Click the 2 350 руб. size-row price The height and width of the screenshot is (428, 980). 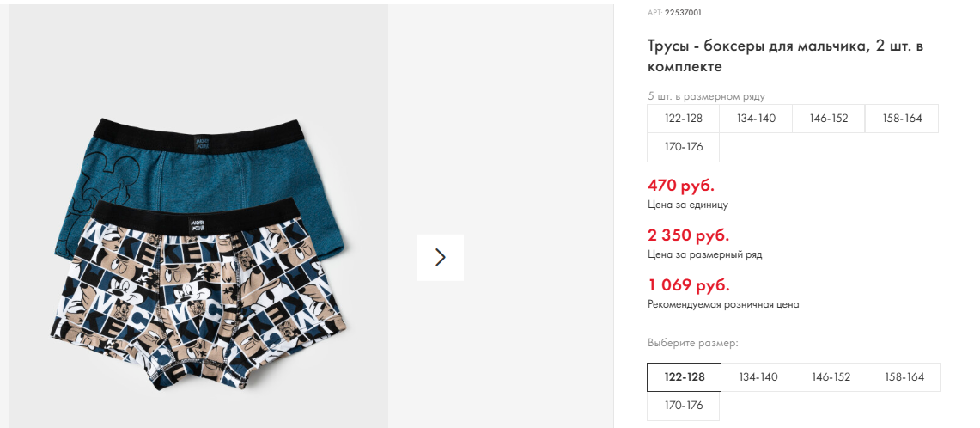click(x=689, y=235)
